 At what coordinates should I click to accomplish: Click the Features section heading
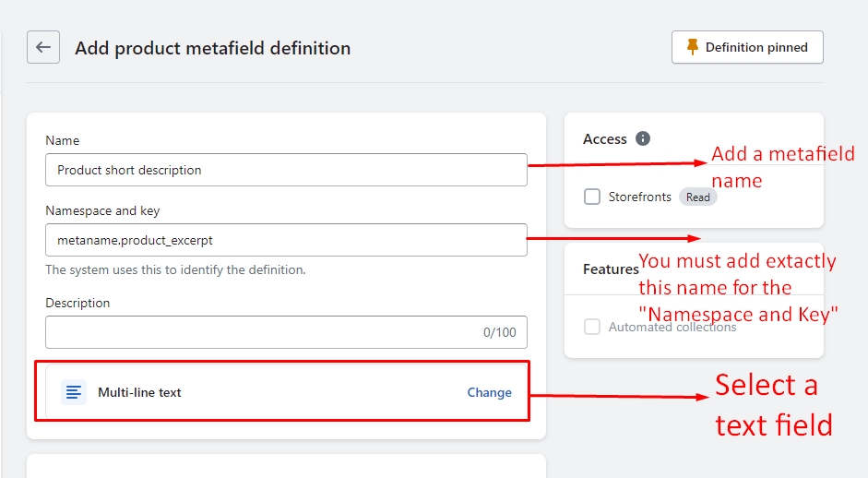coord(610,269)
